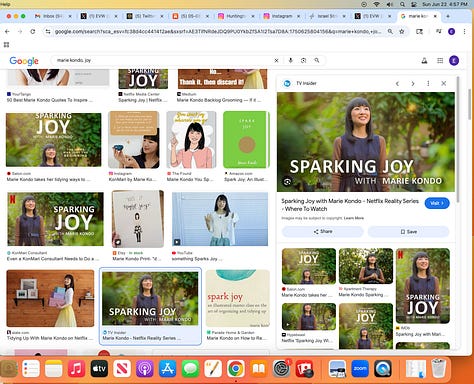Click the preview panel scrollbar

coord(458,140)
